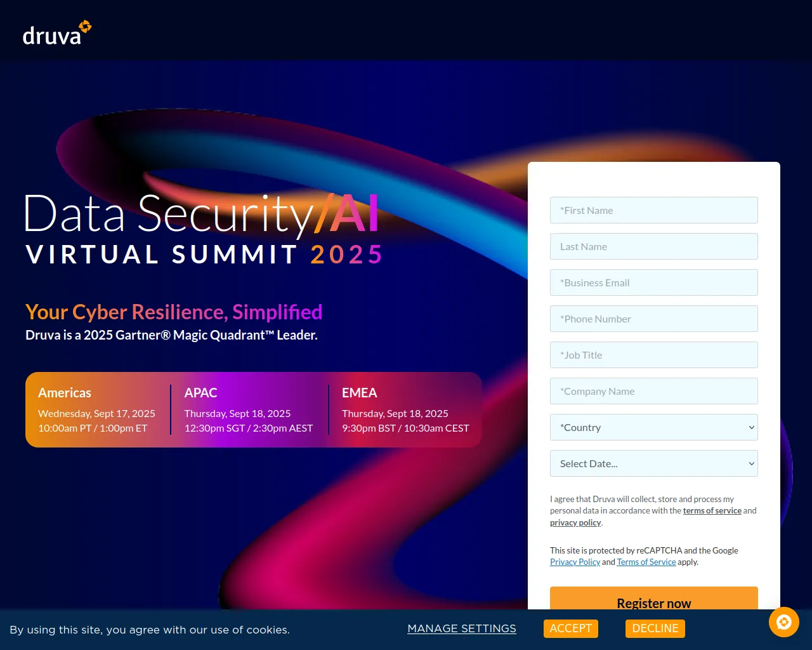Image resolution: width=812 pixels, height=650 pixels.
Task: Click the Business Email field
Action: [653, 283]
